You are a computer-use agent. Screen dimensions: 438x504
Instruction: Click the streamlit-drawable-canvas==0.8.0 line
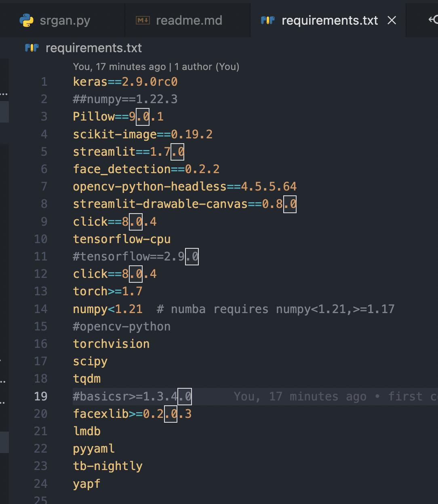click(185, 204)
